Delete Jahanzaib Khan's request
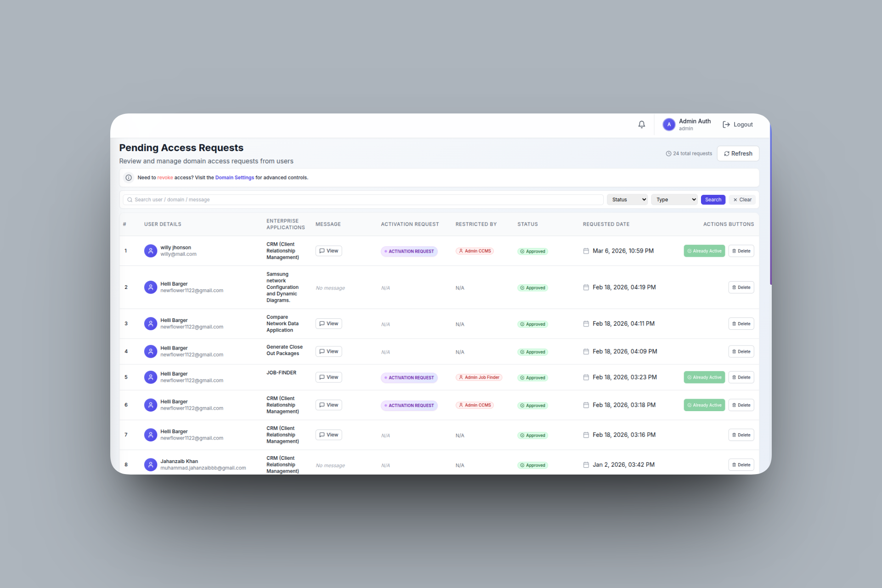Image resolution: width=882 pixels, height=588 pixels. click(x=741, y=465)
